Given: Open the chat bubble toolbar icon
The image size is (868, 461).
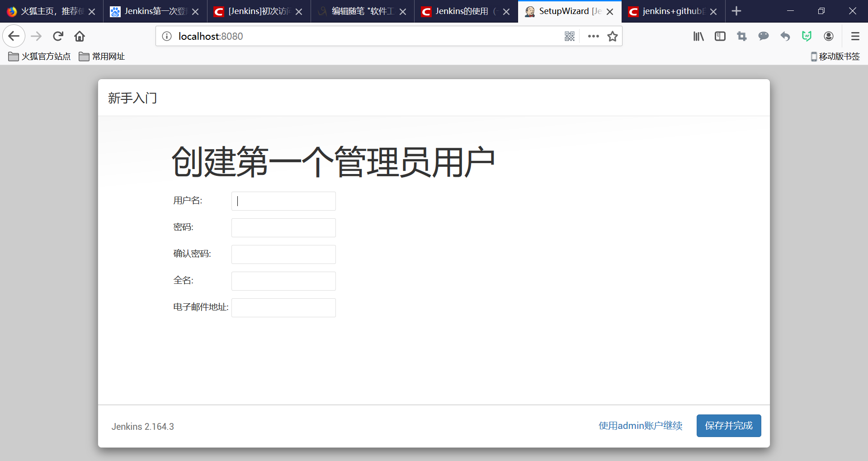Looking at the screenshot, I should [x=764, y=36].
